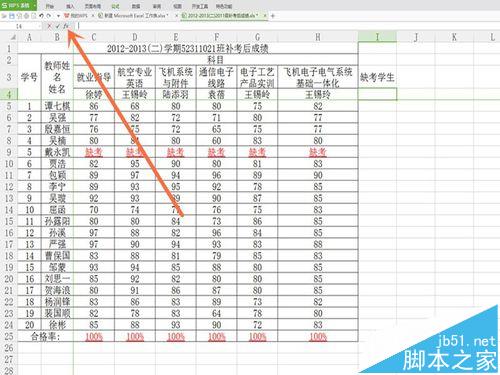Close the 我的WPS tab
The width and height of the screenshot is (500, 375).
[x=92, y=16]
